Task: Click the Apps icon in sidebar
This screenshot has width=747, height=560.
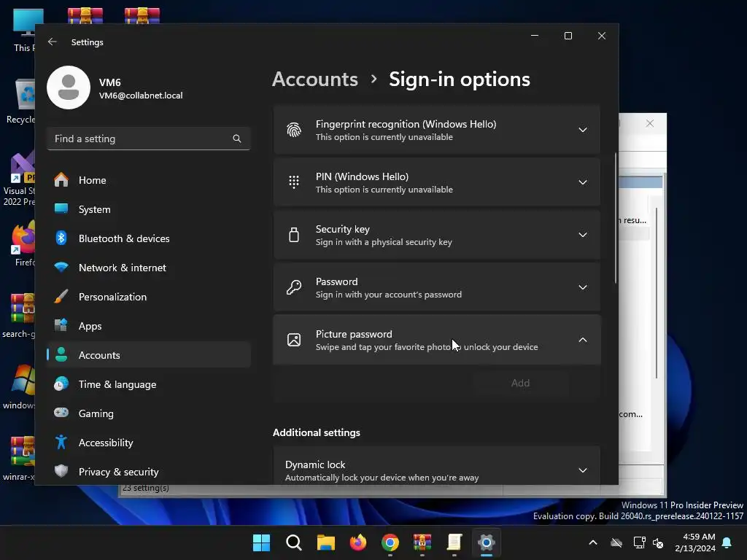Action: pyautogui.click(x=61, y=325)
